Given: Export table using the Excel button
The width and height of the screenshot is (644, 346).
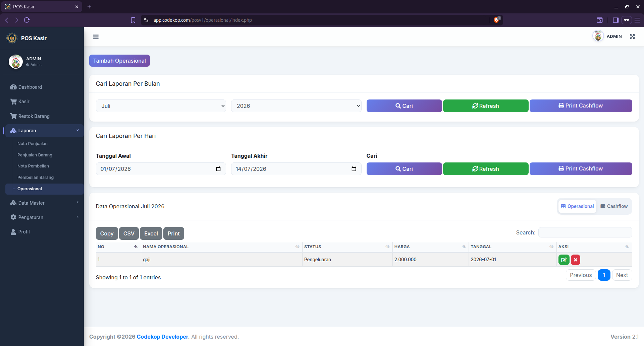Looking at the screenshot, I should pos(151,233).
